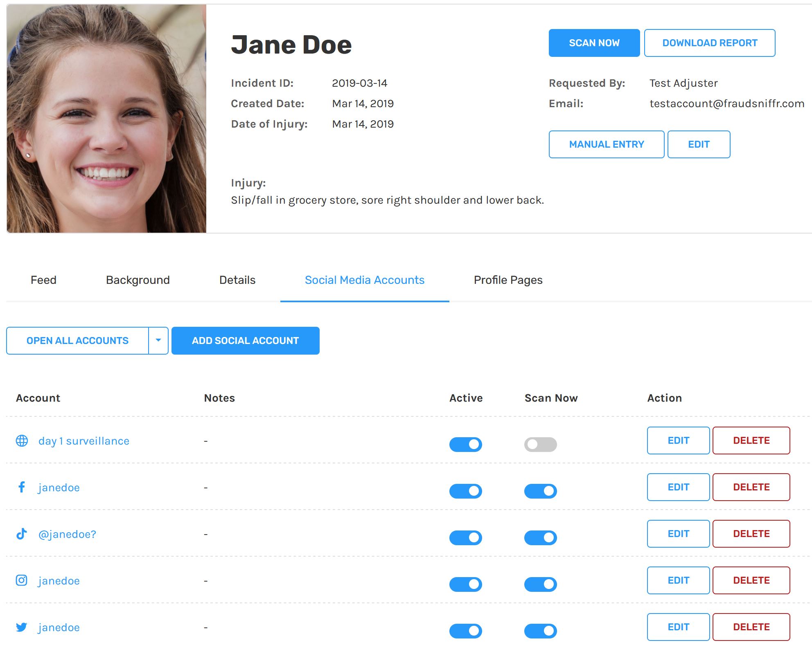Disable Scan Now for TikTok @janedoe?
The image size is (812, 645).
541,537
